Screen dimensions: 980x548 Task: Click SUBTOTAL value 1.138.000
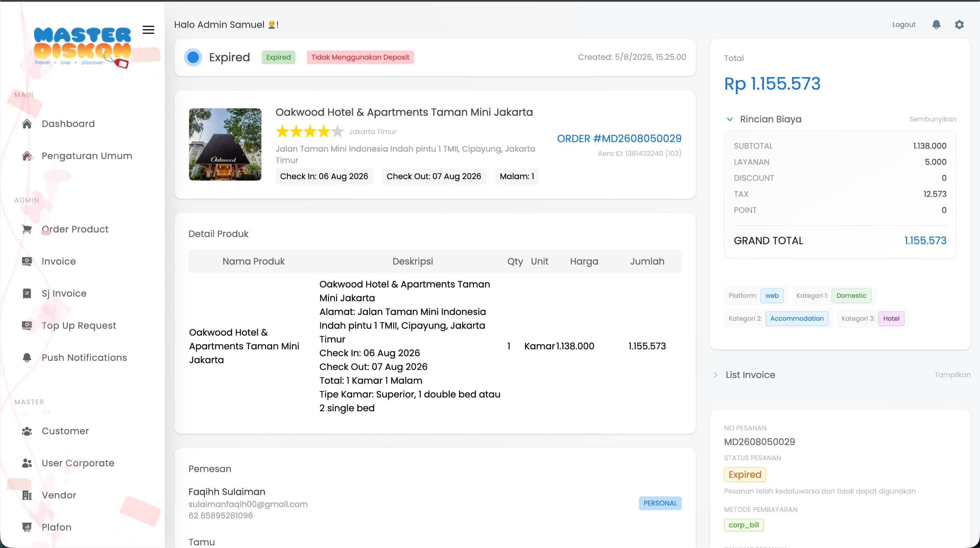pyautogui.click(x=929, y=146)
